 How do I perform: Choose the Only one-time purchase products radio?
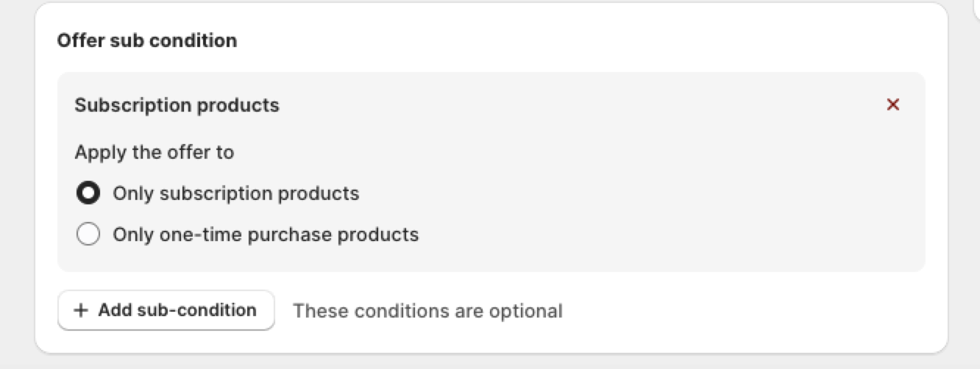point(88,235)
